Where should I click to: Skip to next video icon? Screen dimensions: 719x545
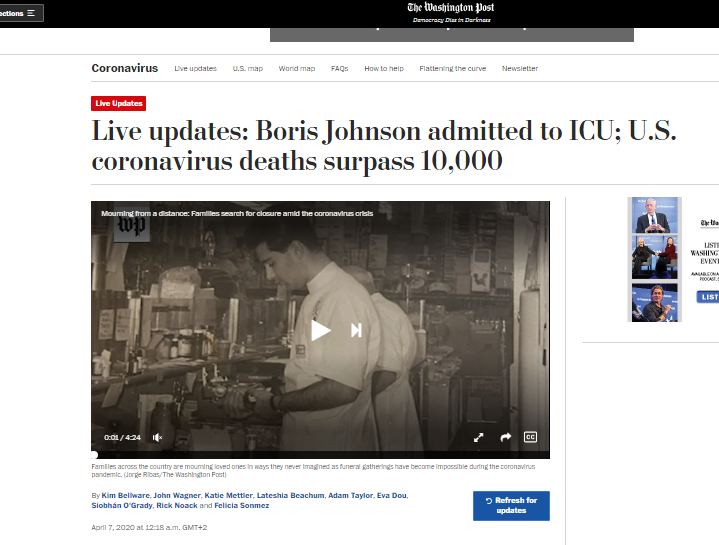coord(356,330)
